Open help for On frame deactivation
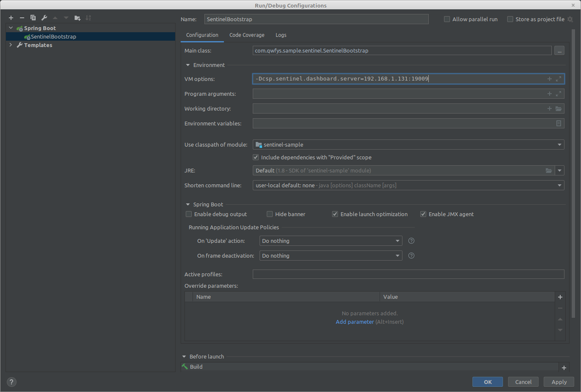Screen dimensions: 581x392 (411, 256)
